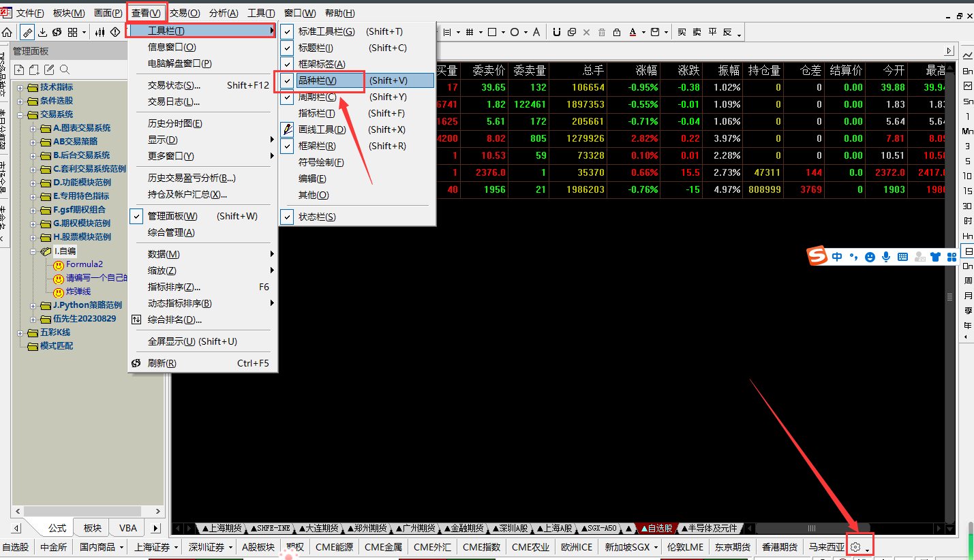Screen dimensions: 974x560
Task: Click the vertical scrollbar thumb of quote table
Action: pyautogui.click(x=950, y=296)
